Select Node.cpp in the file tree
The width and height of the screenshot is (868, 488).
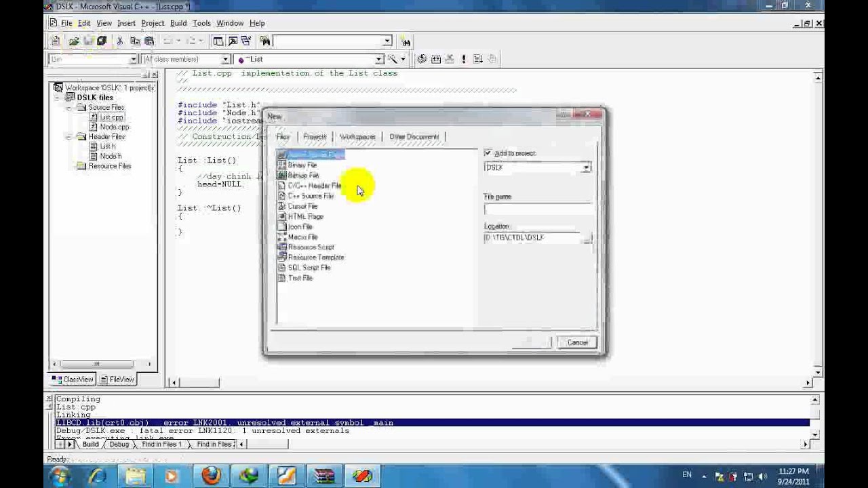[109, 127]
